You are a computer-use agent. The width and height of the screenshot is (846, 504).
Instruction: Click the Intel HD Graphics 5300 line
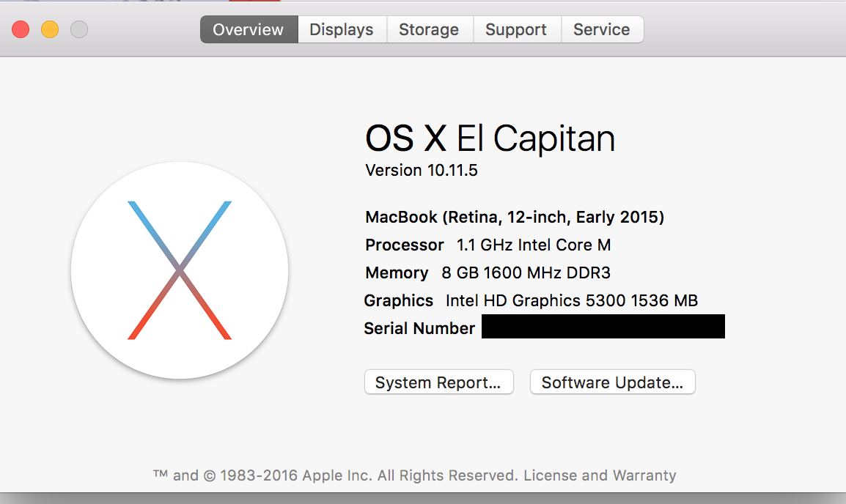pos(531,301)
